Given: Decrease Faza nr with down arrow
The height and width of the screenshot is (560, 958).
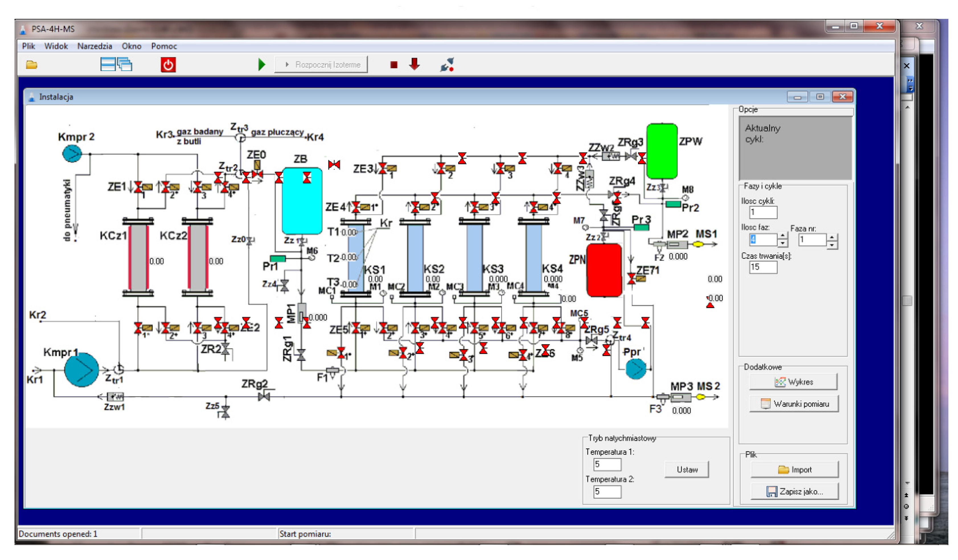Looking at the screenshot, I should coord(832,245).
